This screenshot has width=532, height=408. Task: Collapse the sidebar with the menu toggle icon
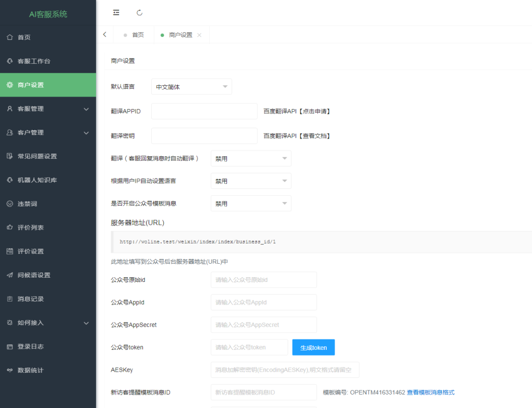point(116,12)
